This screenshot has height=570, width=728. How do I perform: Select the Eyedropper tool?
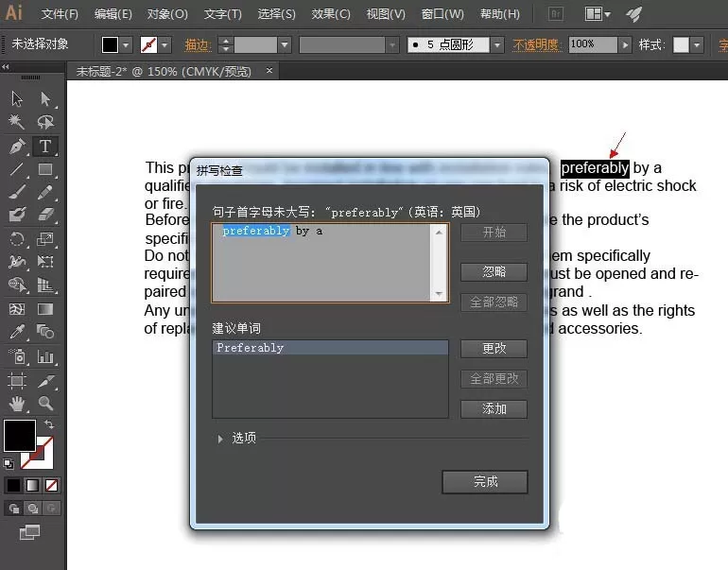pos(17,332)
